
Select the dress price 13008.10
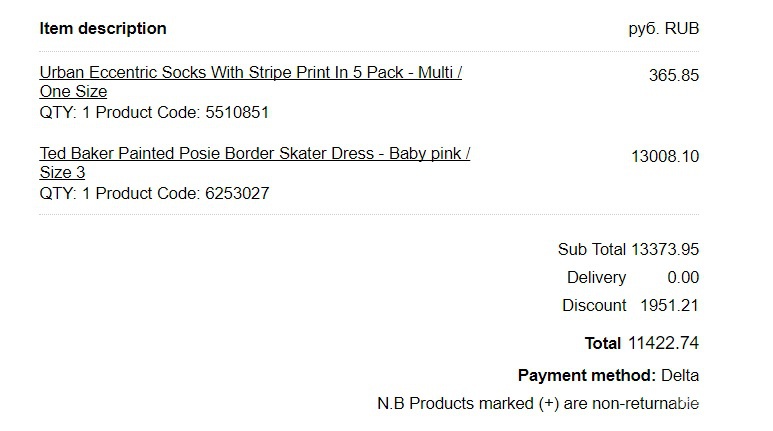point(665,156)
